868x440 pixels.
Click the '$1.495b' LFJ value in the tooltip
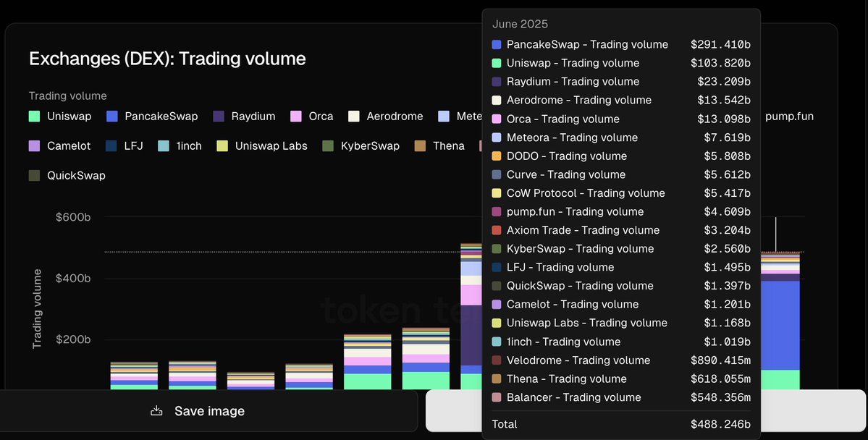click(x=727, y=267)
